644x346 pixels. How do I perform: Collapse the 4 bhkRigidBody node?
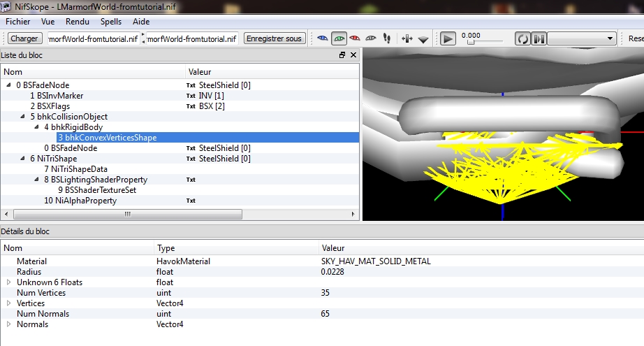point(36,127)
